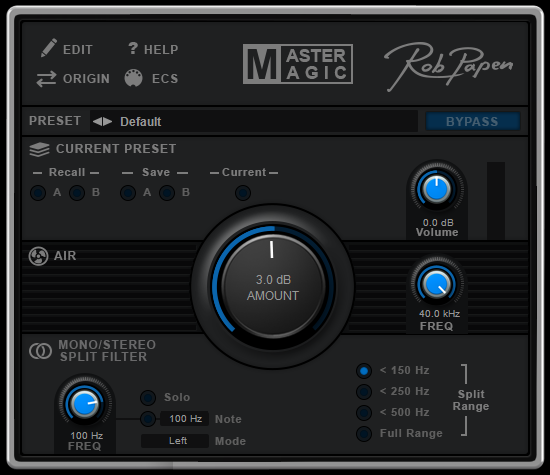This screenshot has width=550, height=475.
Task: Save to preset slot A
Action: (x=128, y=193)
